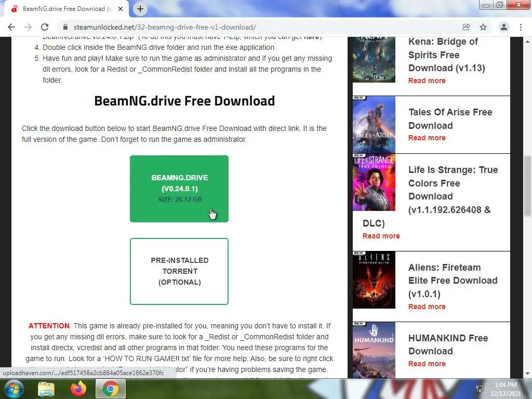Click the taskbar clock showing 1:04 PM
This screenshot has height=399, width=532.
tap(506, 389)
